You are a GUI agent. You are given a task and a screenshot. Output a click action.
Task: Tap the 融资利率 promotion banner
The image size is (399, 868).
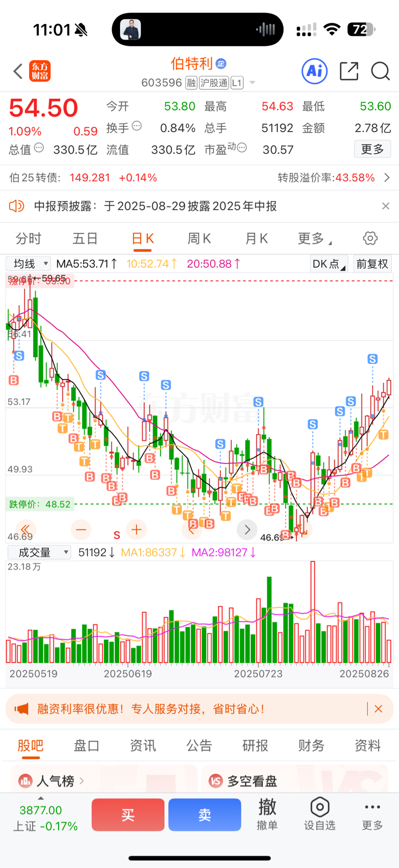click(199, 709)
